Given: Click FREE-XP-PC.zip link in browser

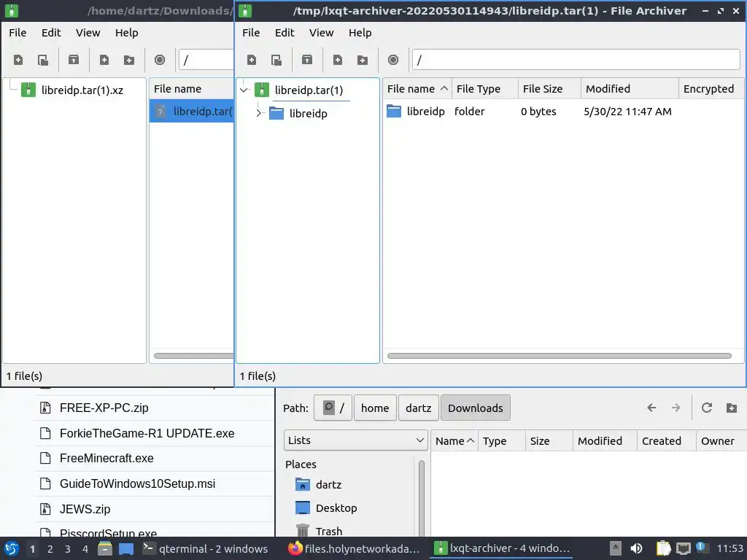Looking at the screenshot, I should (x=104, y=408).
